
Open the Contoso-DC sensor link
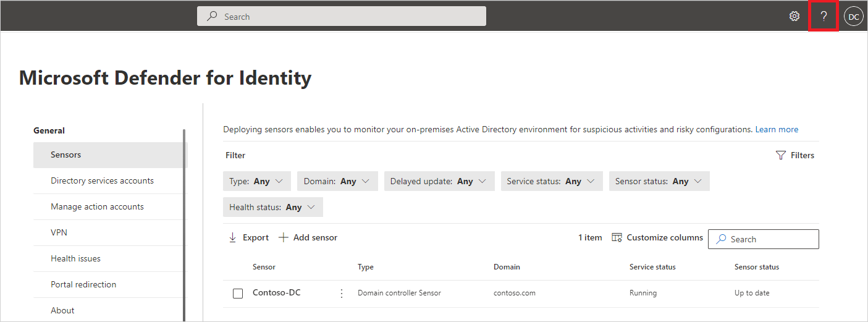276,292
